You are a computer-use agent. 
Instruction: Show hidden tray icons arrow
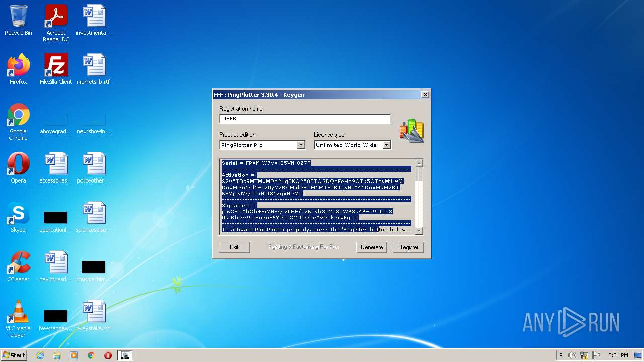coord(561,355)
